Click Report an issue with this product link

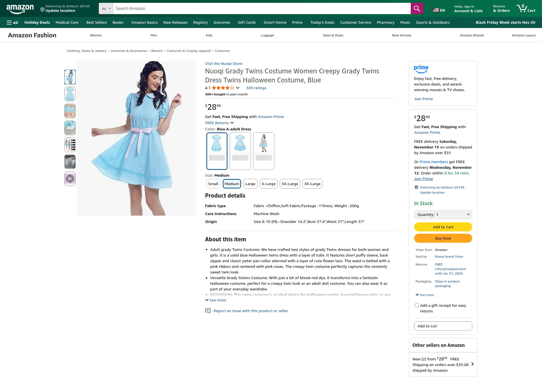click(251, 311)
